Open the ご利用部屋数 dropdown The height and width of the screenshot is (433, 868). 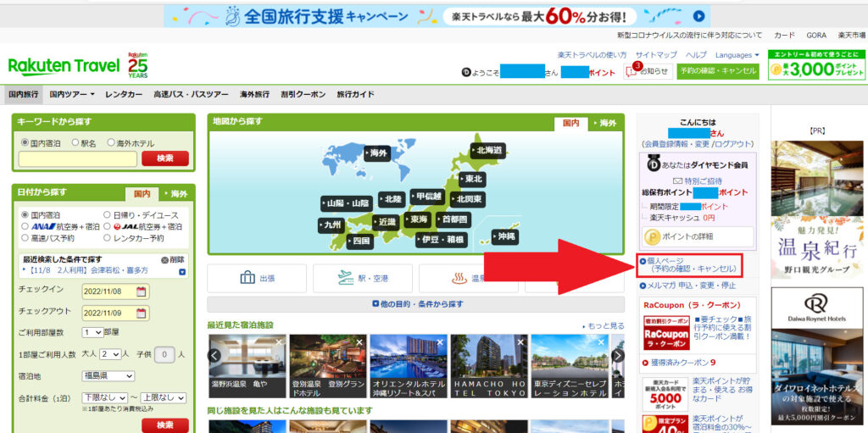tap(92, 333)
